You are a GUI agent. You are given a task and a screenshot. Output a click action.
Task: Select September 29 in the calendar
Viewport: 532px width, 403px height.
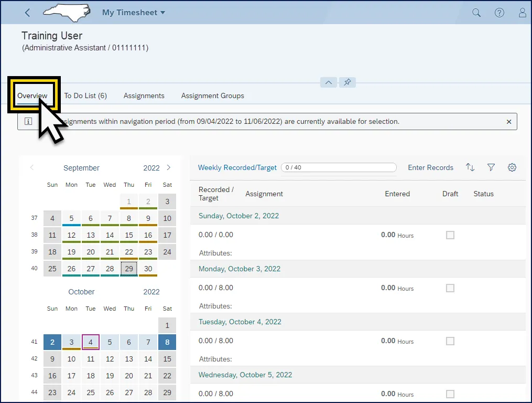pyautogui.click(x=129, y=269)
